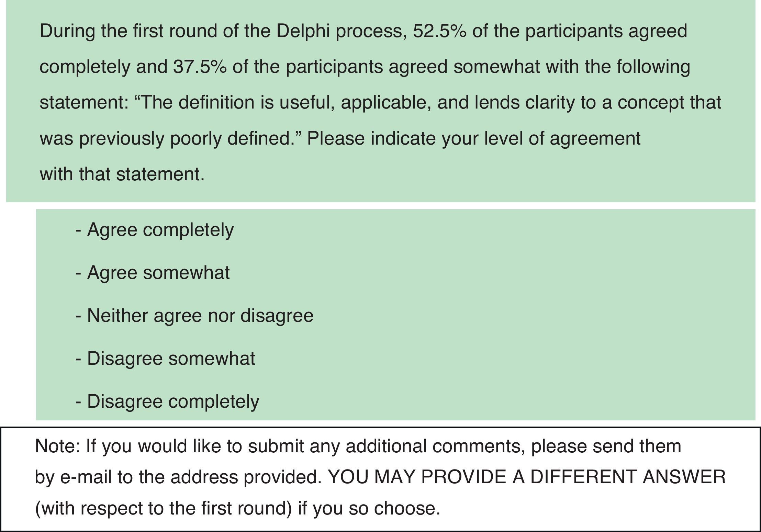Click the "37.5%" figure in the question

(199, 67)
